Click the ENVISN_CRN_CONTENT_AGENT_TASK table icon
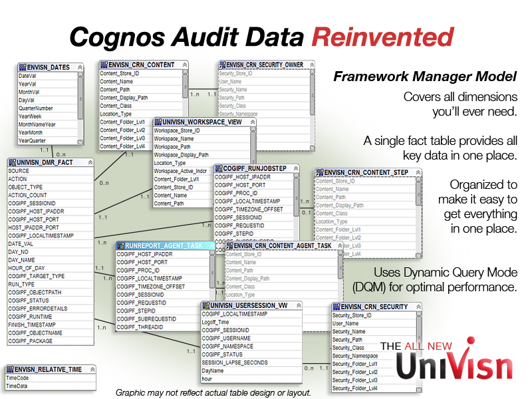532x399 pixels. [x=229, y=245]
